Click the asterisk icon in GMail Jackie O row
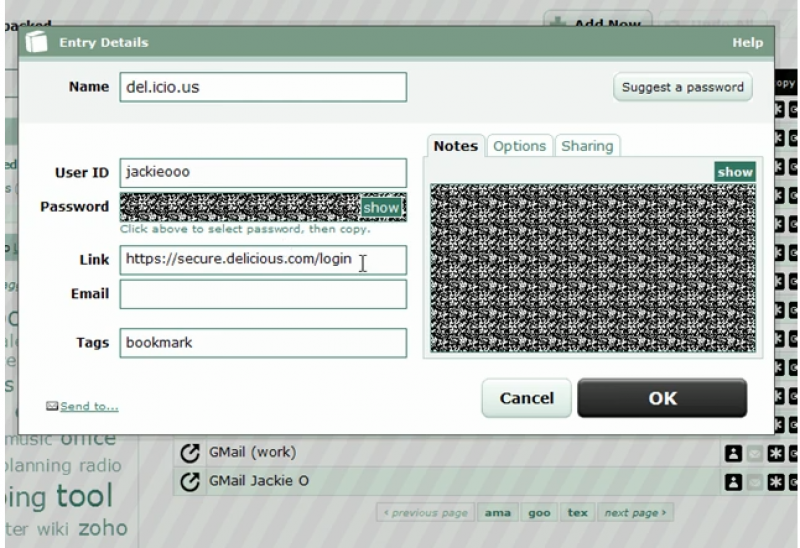Image resolution: width=800 pixels, height=548 pixels. click(775, 482)
